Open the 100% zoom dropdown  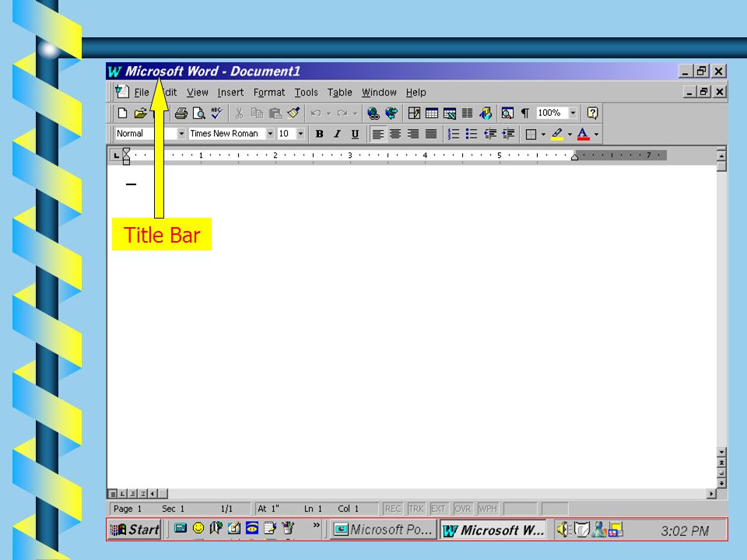[573, 113]
